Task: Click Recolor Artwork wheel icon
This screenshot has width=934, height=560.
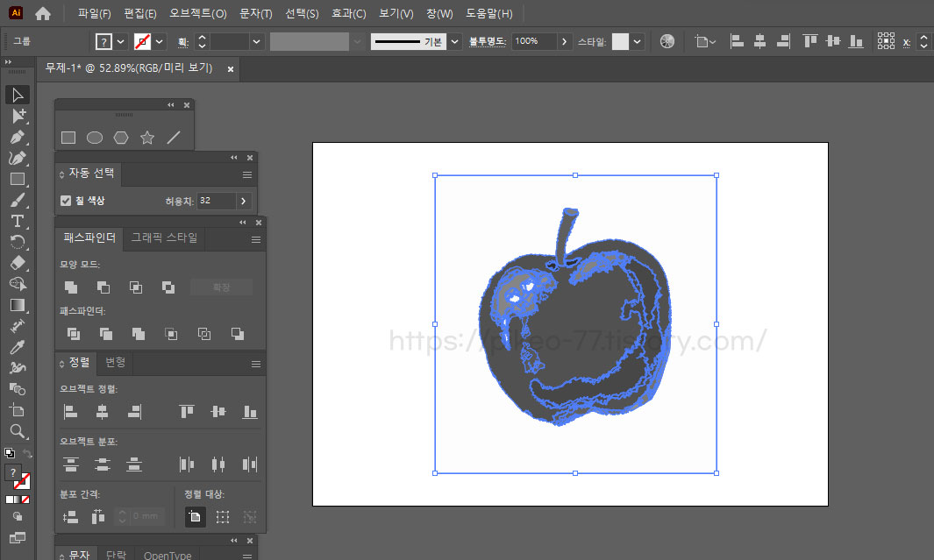Action: point(667,41)
